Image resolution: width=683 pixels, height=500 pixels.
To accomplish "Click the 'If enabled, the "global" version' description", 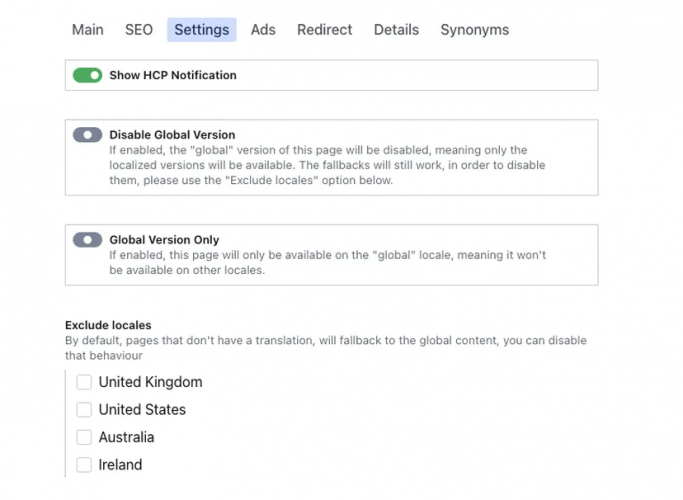I will [x=327, y=165].
